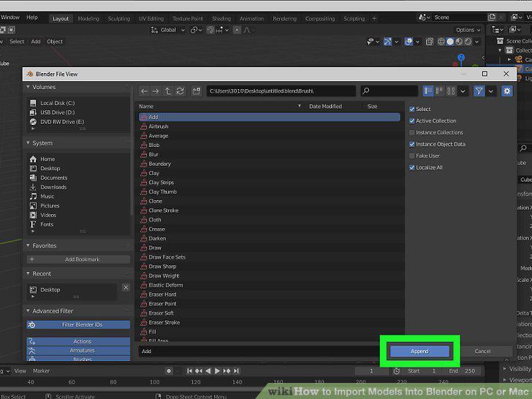Collapse the Favorites panel

[28, 246]
